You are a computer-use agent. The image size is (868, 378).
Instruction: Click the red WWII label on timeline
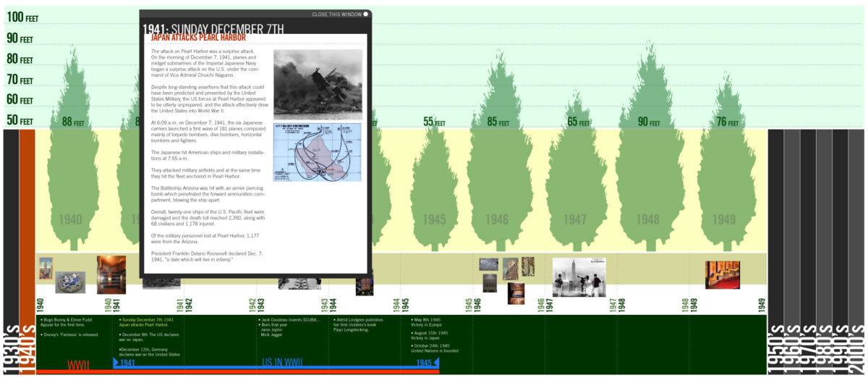78,364
